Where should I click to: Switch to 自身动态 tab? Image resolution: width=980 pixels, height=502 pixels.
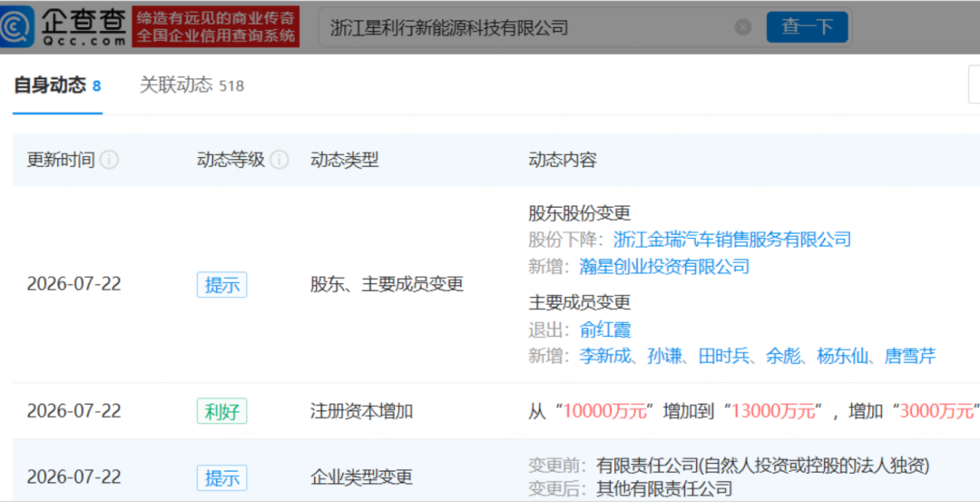coord(57,85)
